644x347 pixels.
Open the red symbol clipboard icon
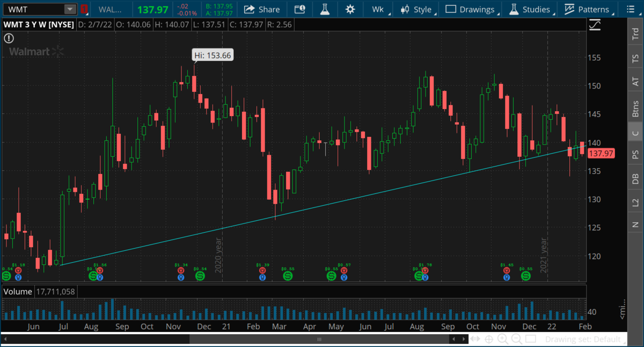click(84, 9)
